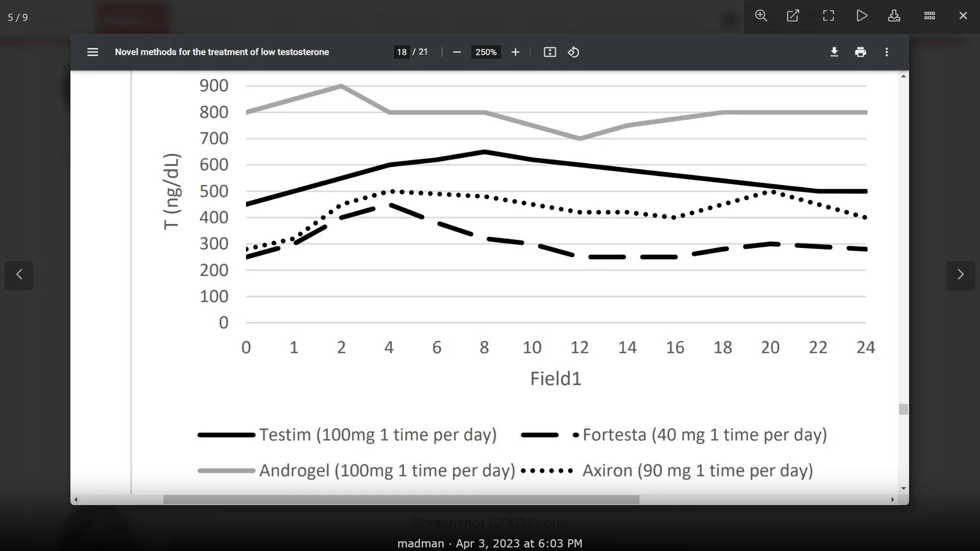Go to the next image

pos(961,275)
